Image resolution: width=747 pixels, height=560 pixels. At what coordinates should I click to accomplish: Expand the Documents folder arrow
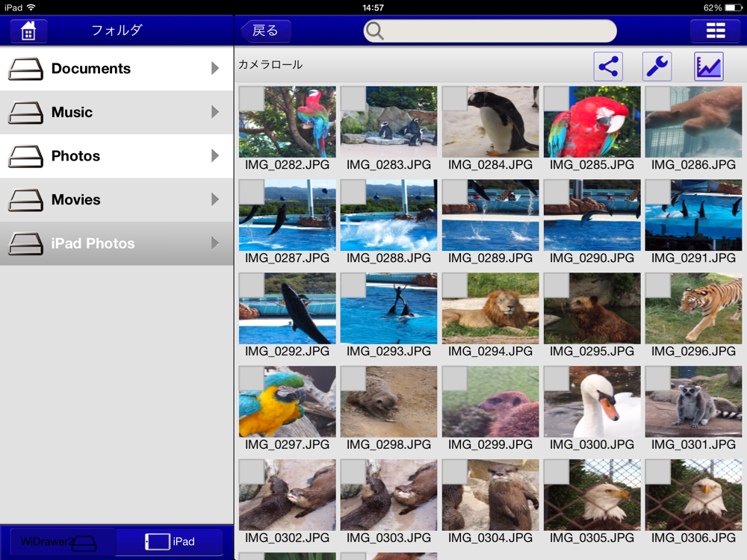tap(215, 69)
